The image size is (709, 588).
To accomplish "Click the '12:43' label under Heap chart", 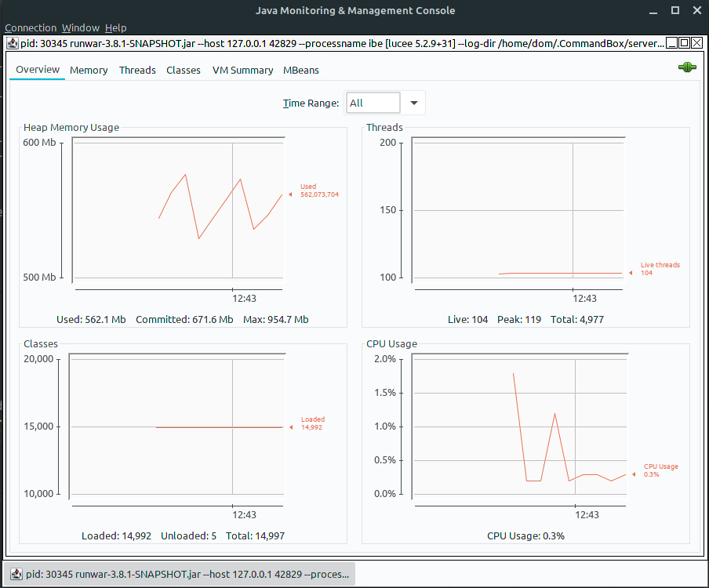I will (244, 298).
